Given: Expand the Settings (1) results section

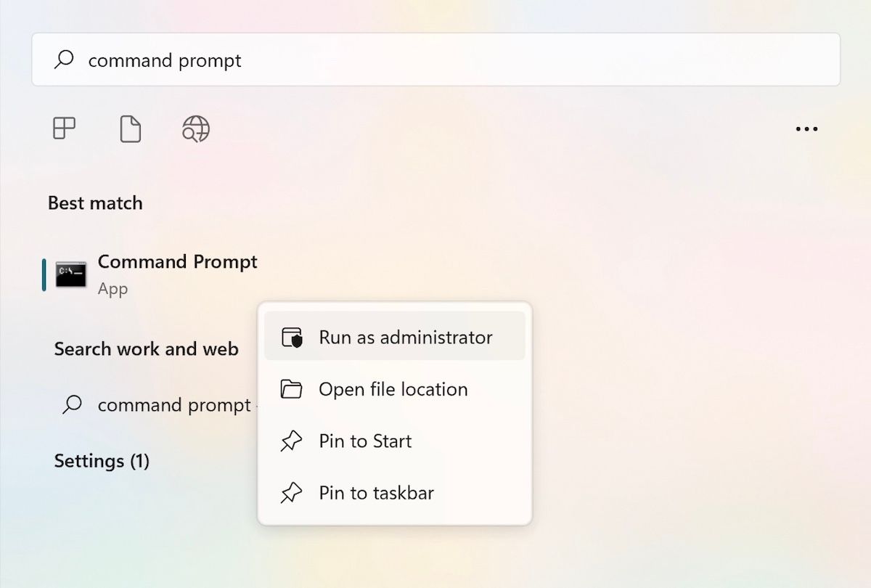Looking at the screenshot, I should tap(102, 461).
